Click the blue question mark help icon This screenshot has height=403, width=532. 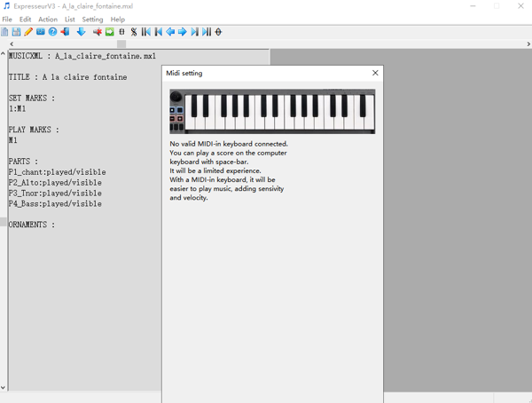click(x=52, y=32)
